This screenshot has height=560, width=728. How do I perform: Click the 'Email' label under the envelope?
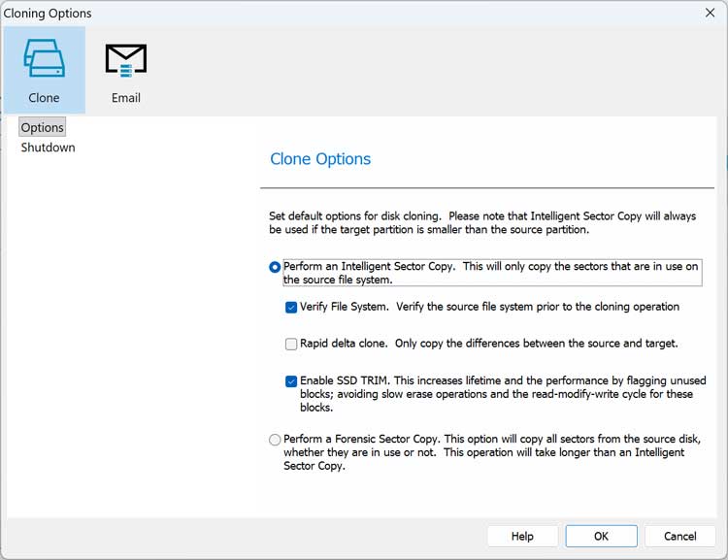coord(126,98)
